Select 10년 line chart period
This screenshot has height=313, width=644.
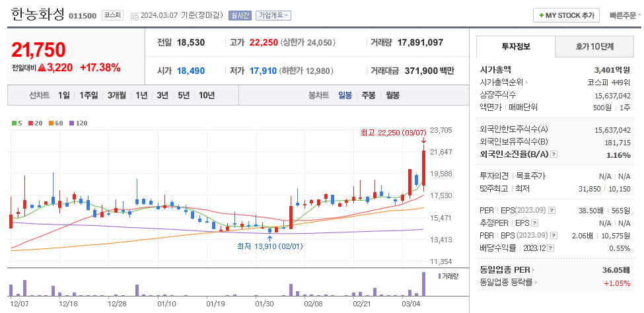tap(207, 95)
